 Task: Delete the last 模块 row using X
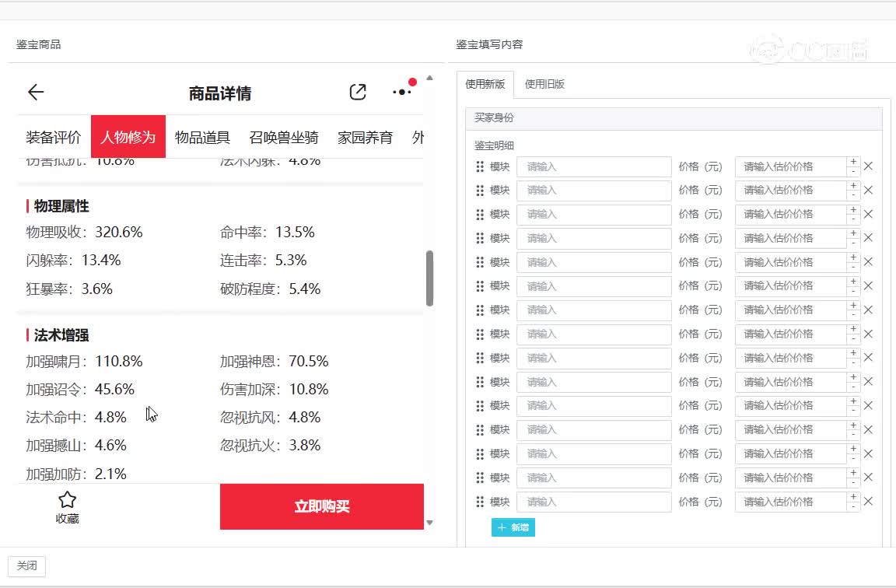(869, 502)
